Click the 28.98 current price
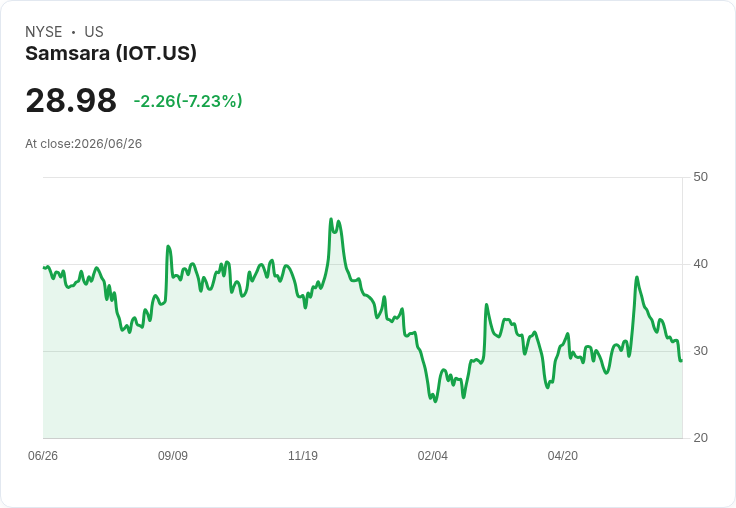 (71, 100)
